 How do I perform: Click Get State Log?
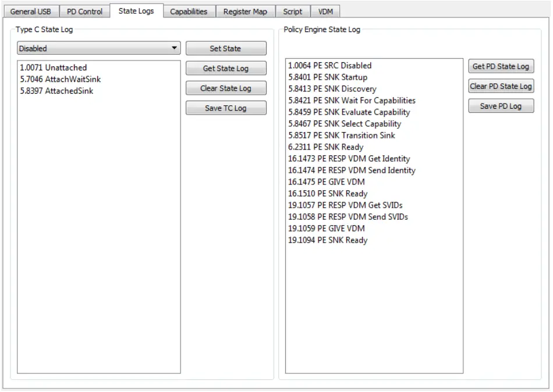pos(226,68)
